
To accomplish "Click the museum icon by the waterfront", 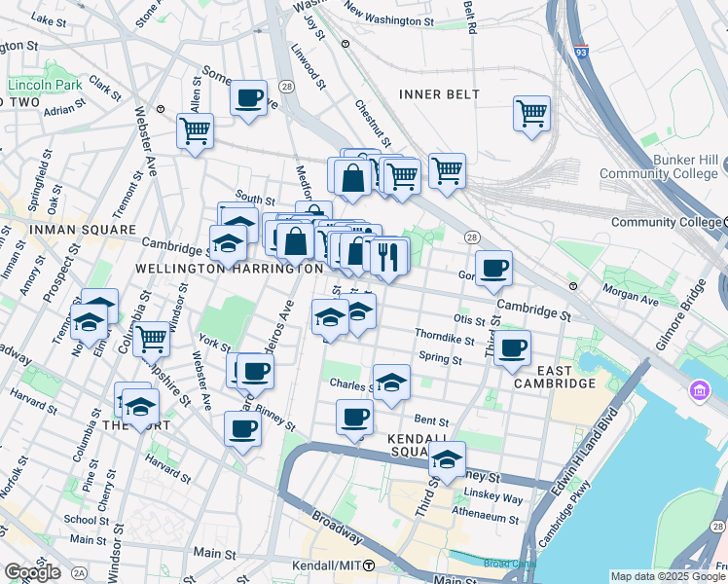I will pyautogui.click(x=697, y=391).
